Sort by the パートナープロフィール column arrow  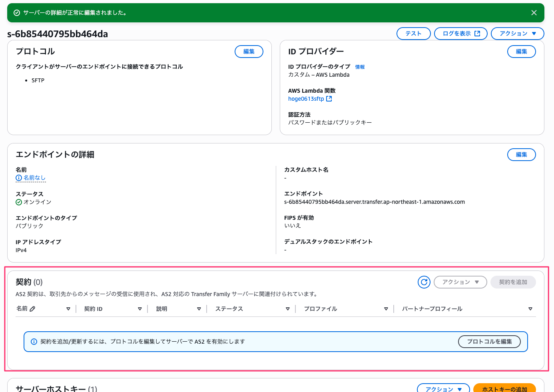pos(530,309)
